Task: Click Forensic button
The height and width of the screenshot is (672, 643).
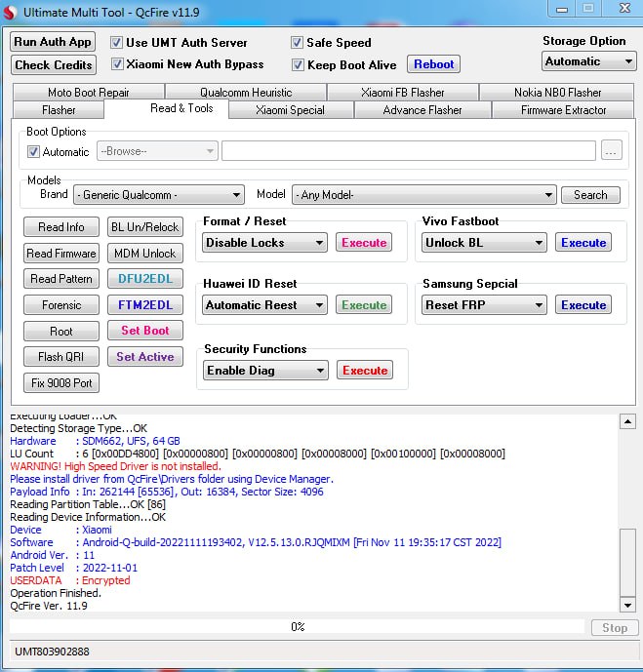Action: [61, 305]
